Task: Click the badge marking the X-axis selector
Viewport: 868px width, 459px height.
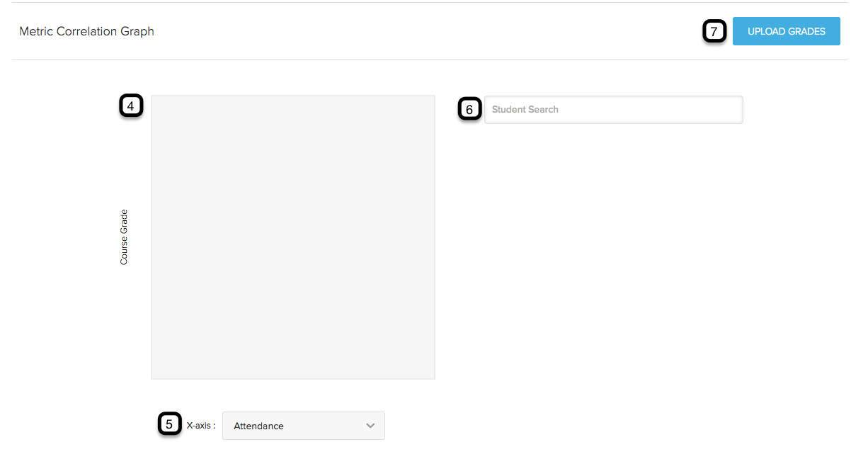Action: [169, 424]
